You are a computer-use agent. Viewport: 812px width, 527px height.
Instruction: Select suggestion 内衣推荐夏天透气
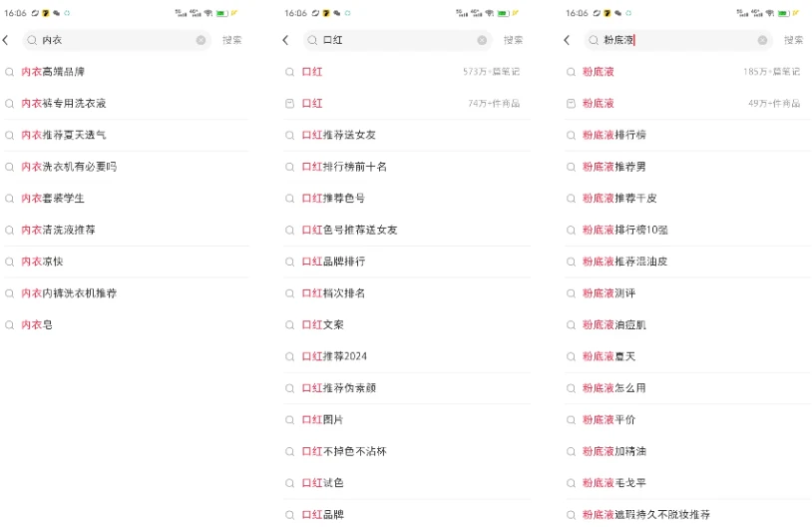(x=63, y=135)
